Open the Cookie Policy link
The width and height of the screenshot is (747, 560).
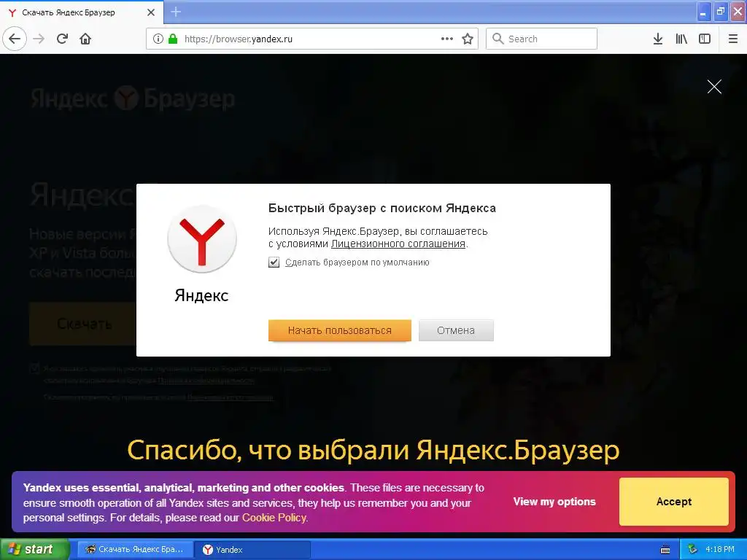click(x=274, y=518)
